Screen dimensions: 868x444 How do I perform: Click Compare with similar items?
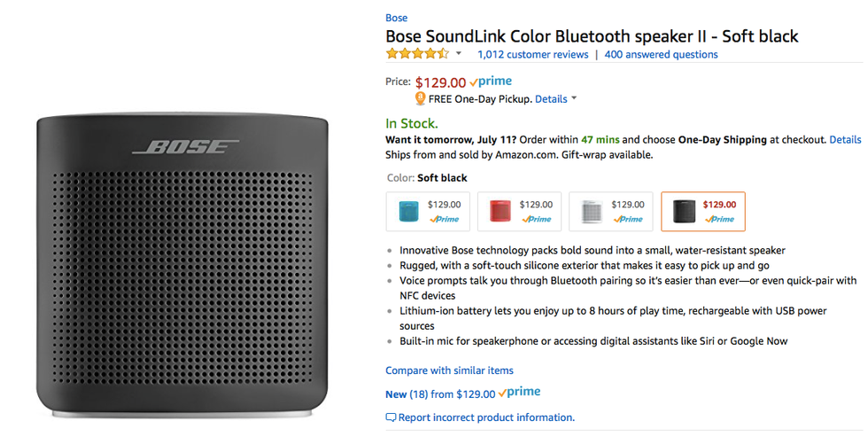[449, 370]
